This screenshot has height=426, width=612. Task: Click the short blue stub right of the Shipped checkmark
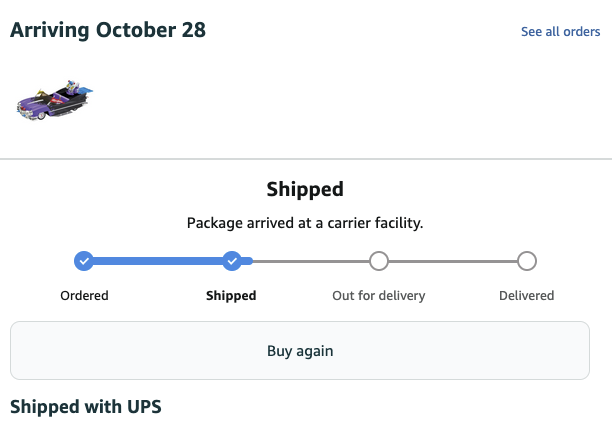[247, 261]
